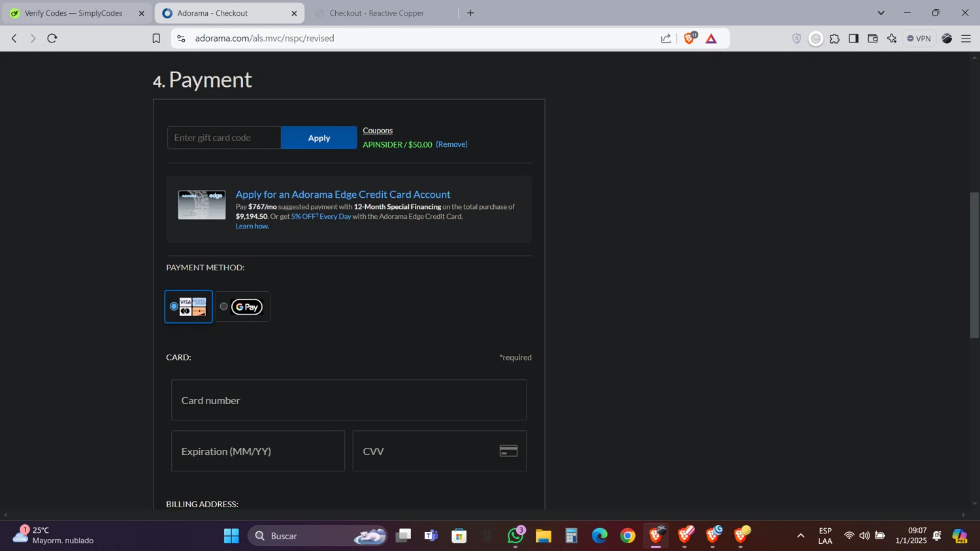Open the Brave Wallet icon

872,39
